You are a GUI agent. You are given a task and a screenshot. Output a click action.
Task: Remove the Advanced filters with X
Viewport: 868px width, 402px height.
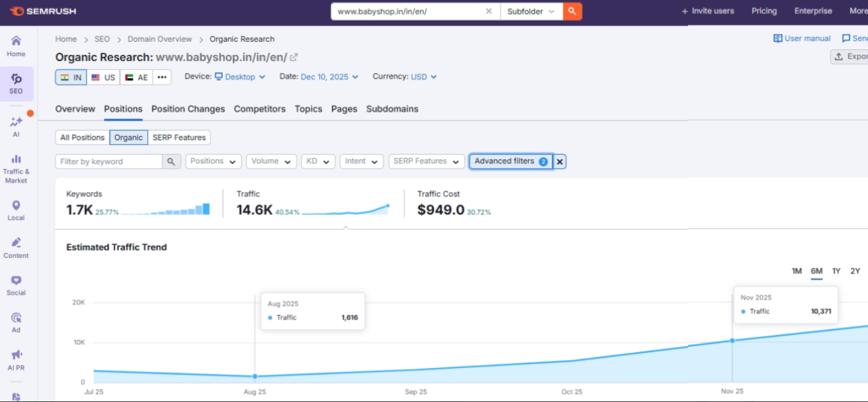click(560, 162)
